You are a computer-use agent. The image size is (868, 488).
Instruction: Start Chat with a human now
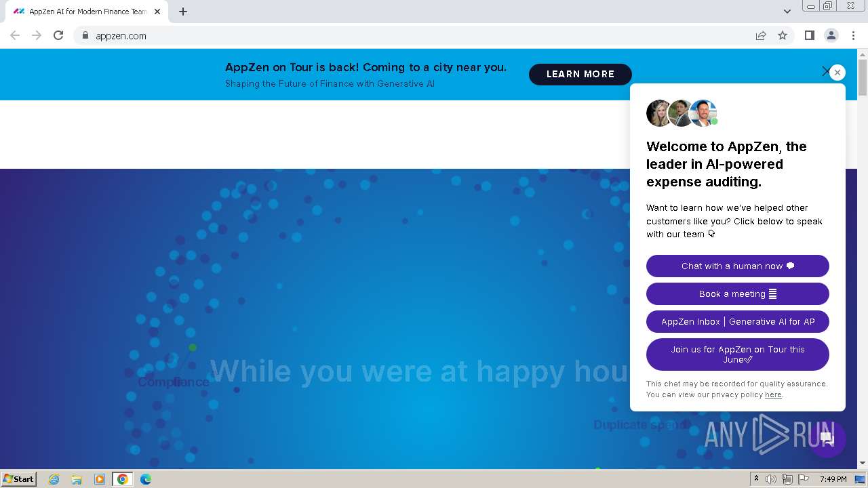[737, 266]
